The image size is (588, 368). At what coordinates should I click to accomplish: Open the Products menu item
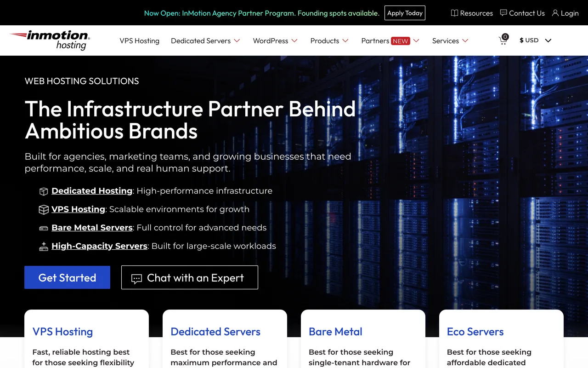[325, 40]
